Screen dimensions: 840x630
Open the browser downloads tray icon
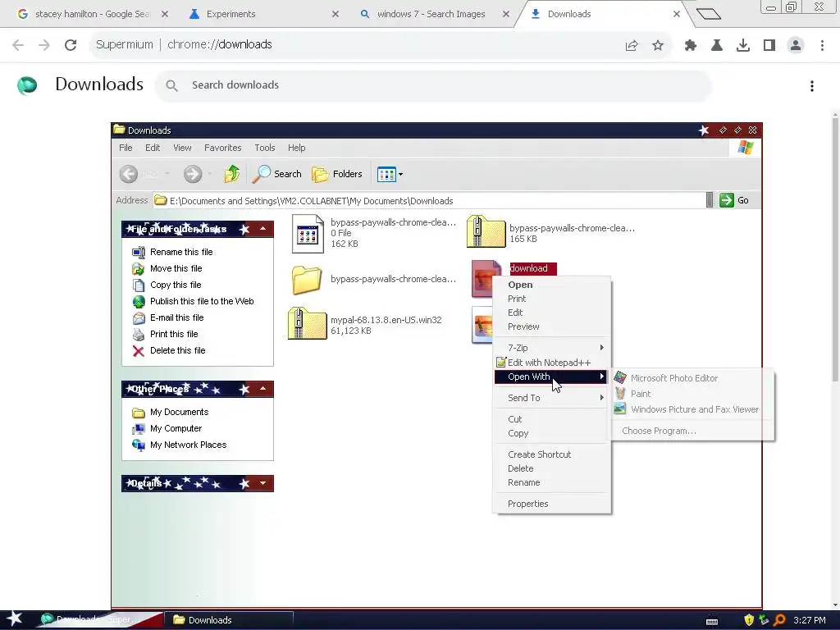743,46
